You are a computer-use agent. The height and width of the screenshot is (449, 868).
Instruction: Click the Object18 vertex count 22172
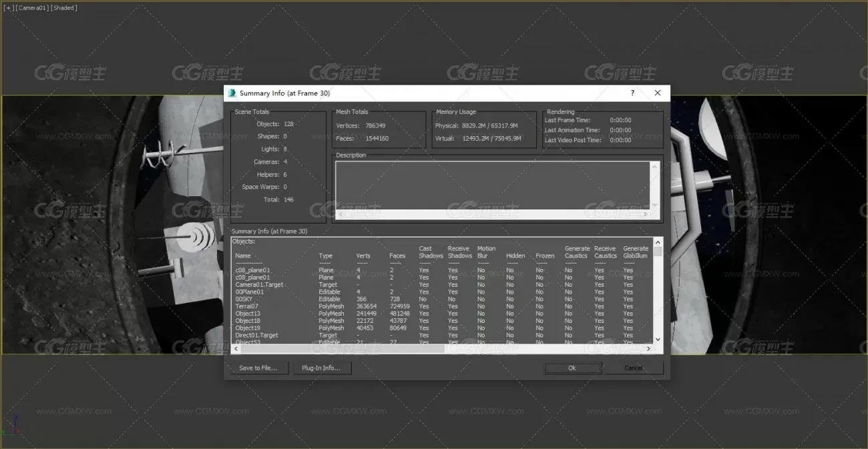tap(365, 321)
